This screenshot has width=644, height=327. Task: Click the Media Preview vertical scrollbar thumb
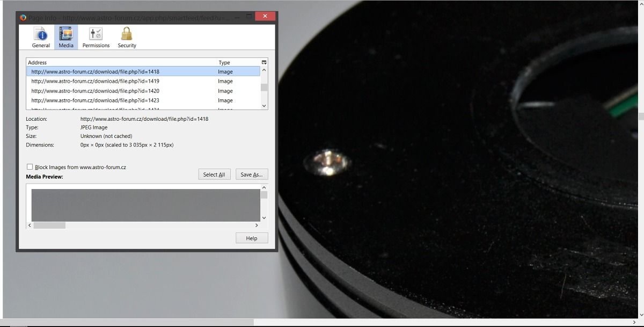(264, 195)
